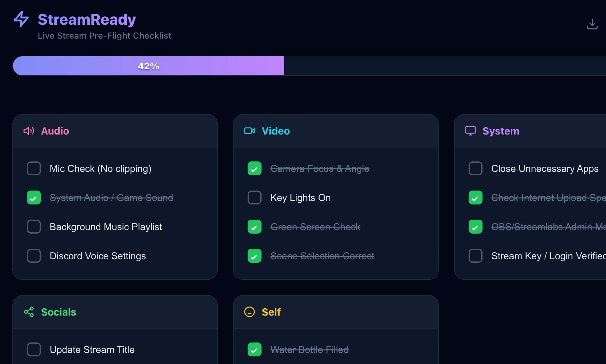Check Mic Check (No clipping)
Screen dimensions: 606x364
click(x=34, y=168)
